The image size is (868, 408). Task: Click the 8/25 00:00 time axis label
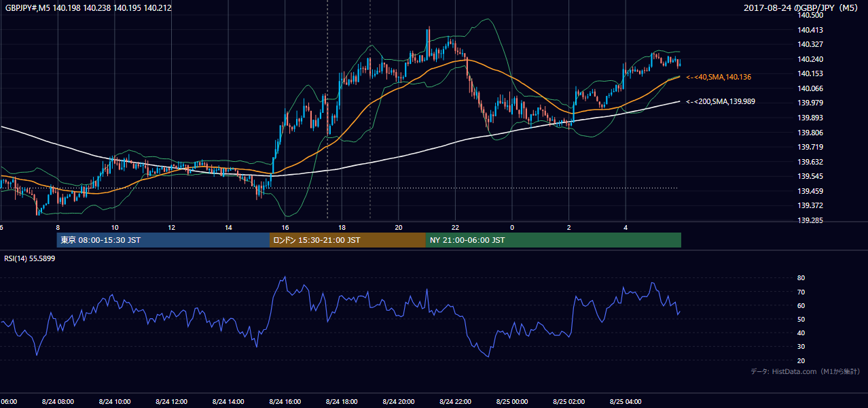513,402
